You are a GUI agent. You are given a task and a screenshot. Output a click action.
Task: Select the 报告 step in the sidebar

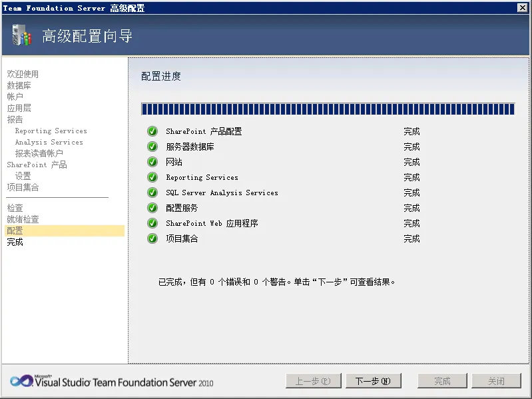pyautogui.click(x=15, y=119)
